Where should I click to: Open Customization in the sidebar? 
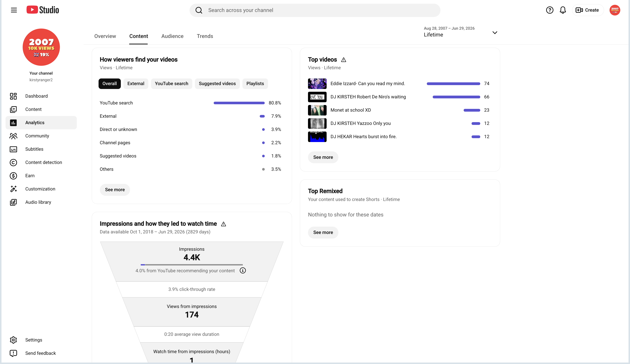pos(41,189)
